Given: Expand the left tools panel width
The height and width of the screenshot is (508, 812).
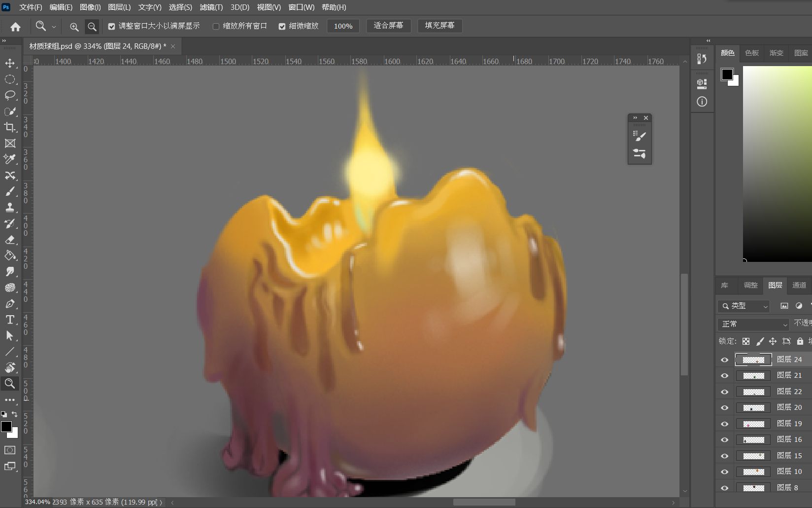Looking at the screenshot, I should tap(4, 40).
